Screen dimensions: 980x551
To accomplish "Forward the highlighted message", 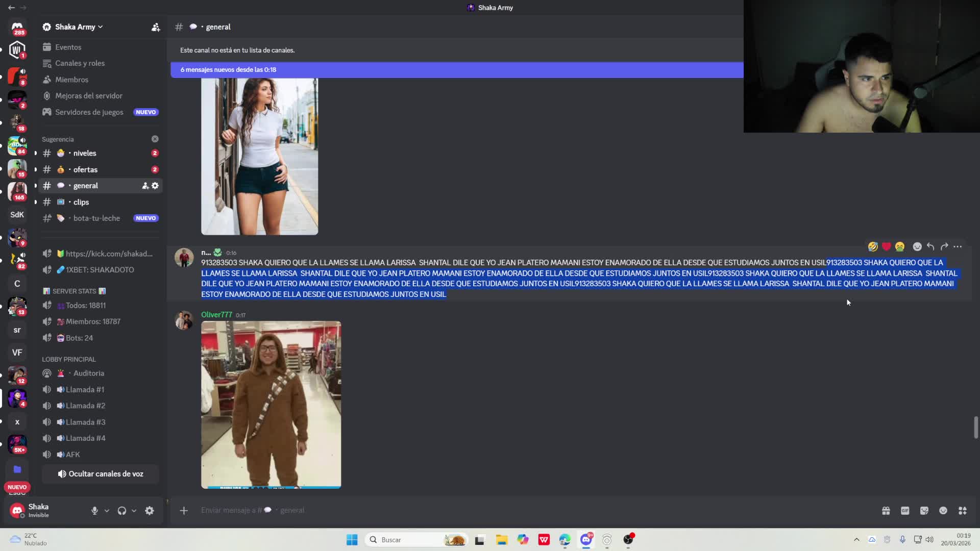I will click(944, 247).
